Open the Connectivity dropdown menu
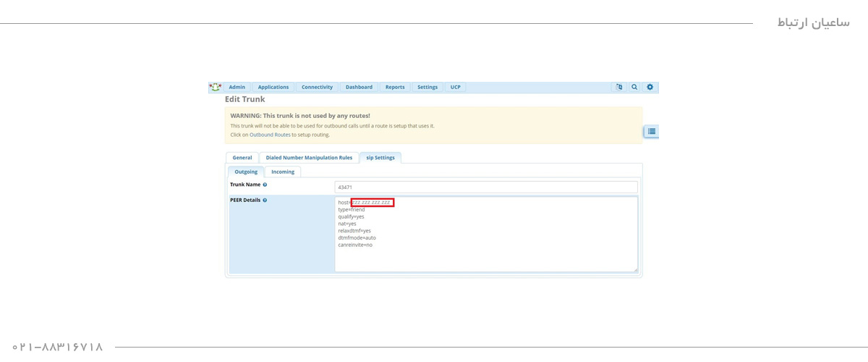 tap(317, 87)
